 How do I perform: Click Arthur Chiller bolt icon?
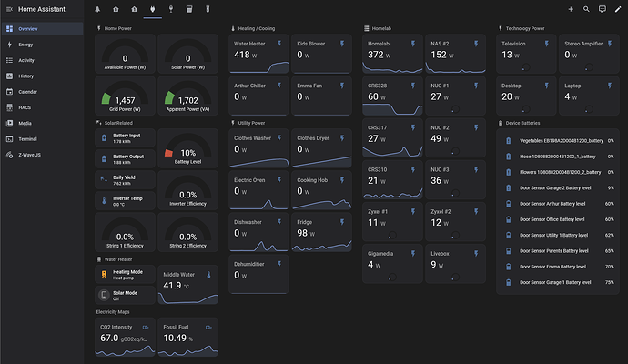[x=279, y=86]
